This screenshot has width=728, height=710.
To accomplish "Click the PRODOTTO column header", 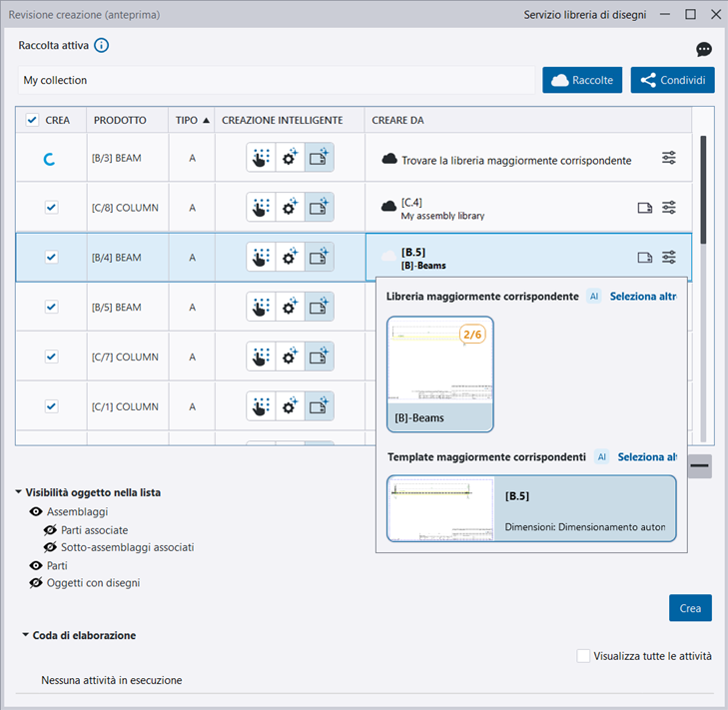I will coord(120,120).
